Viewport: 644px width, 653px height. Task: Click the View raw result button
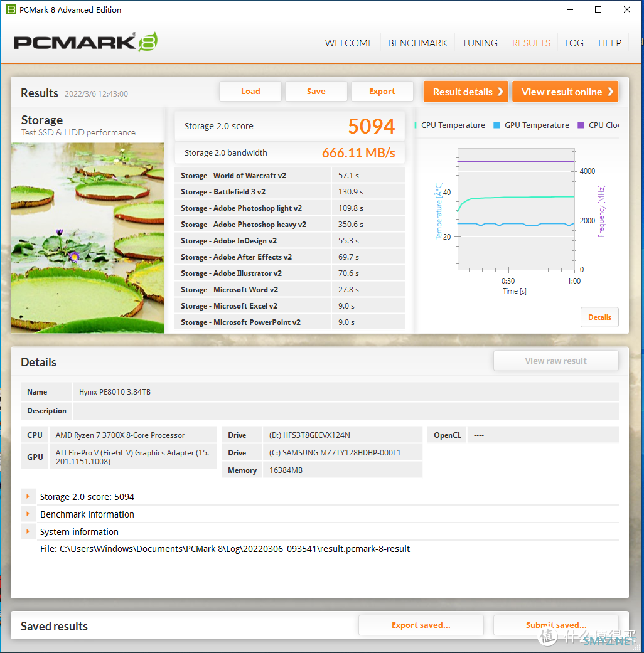[x=555, y=361]
